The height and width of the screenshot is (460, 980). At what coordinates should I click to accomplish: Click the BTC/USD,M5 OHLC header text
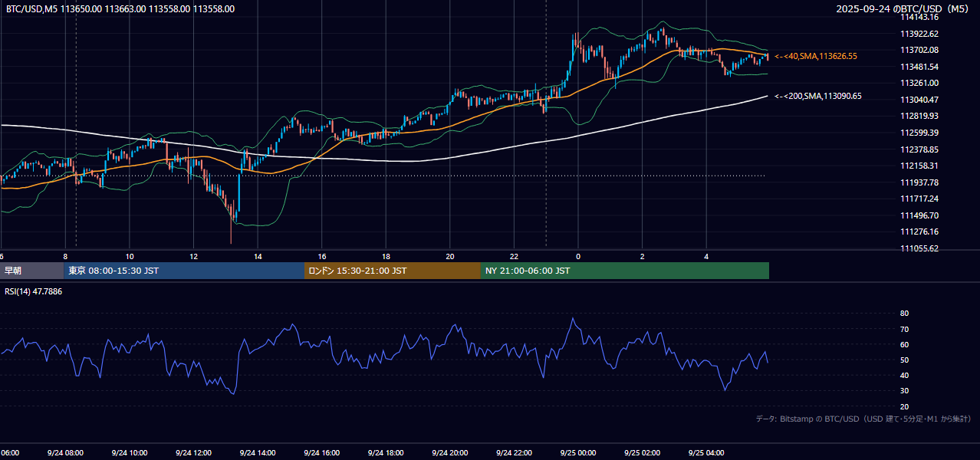point(120,9)
